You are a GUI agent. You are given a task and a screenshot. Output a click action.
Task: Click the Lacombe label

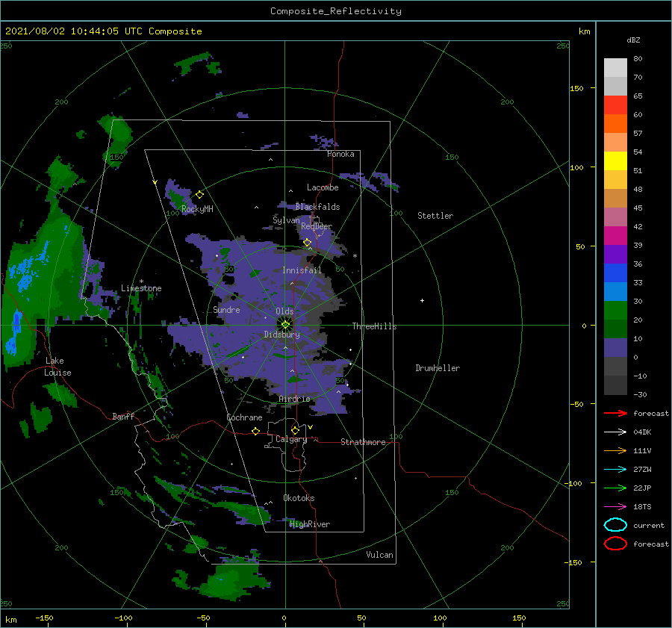[323, 187]
